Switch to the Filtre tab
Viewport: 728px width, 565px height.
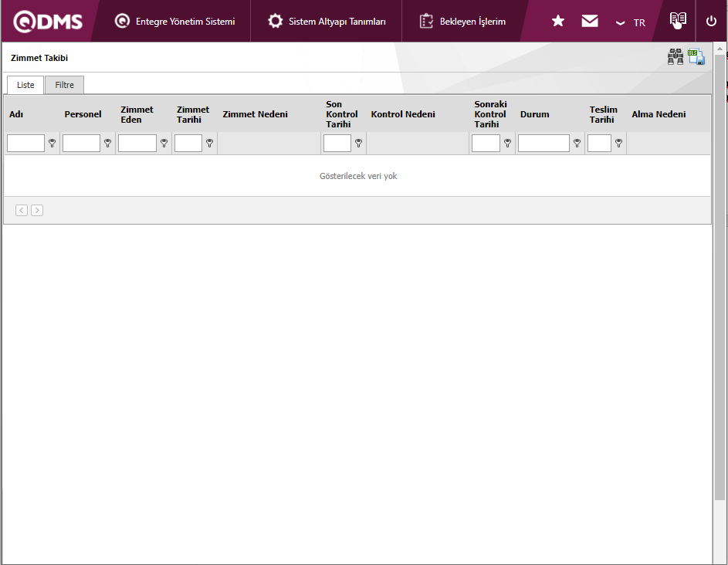[65, 85]
